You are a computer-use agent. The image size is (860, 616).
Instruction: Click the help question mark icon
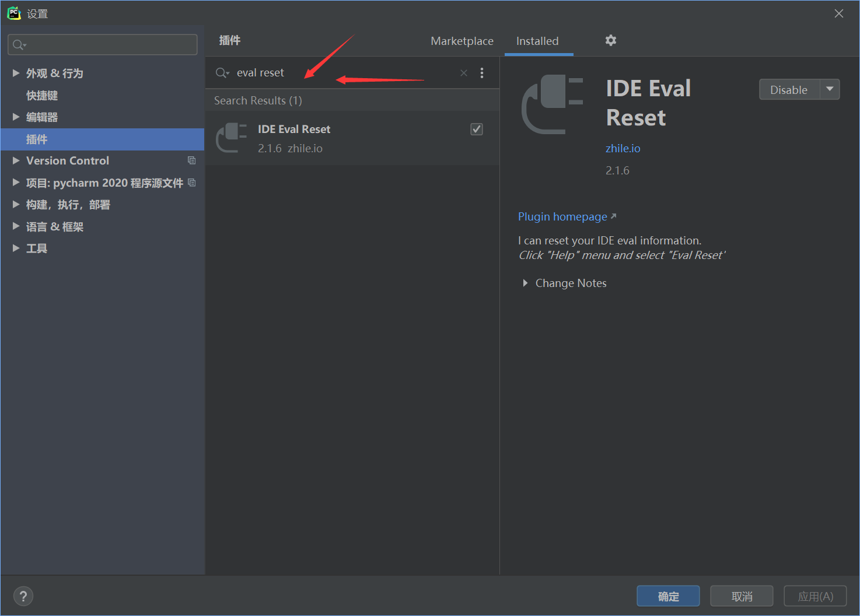[x=23, y=596]
